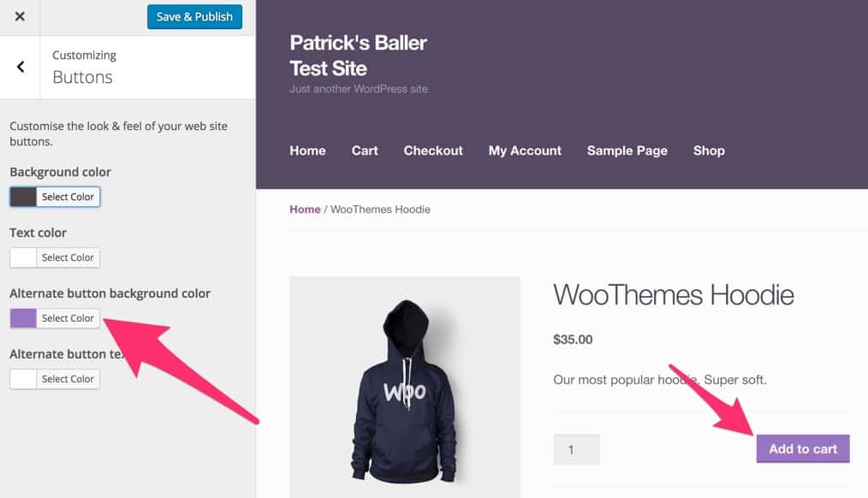Viewport: 868px width, 498px height.
Task: Open the Background color picker via Select Color
Action: tap(68, 196)
